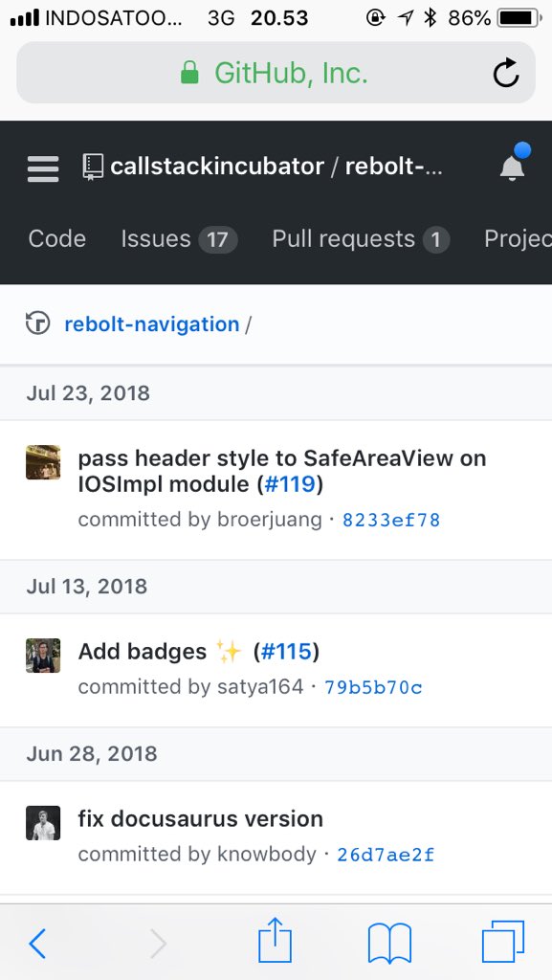Open commit hash 79b5b70c

373,687
